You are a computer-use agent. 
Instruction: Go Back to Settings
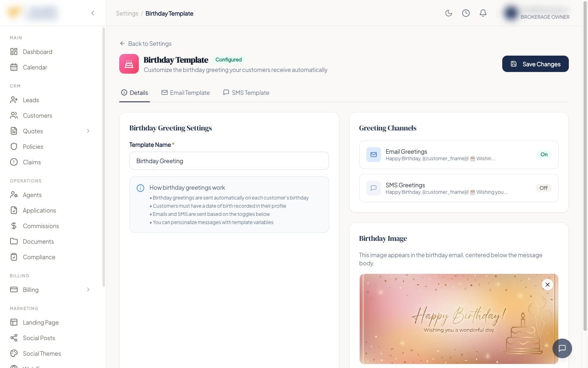[x=145, y=44]
